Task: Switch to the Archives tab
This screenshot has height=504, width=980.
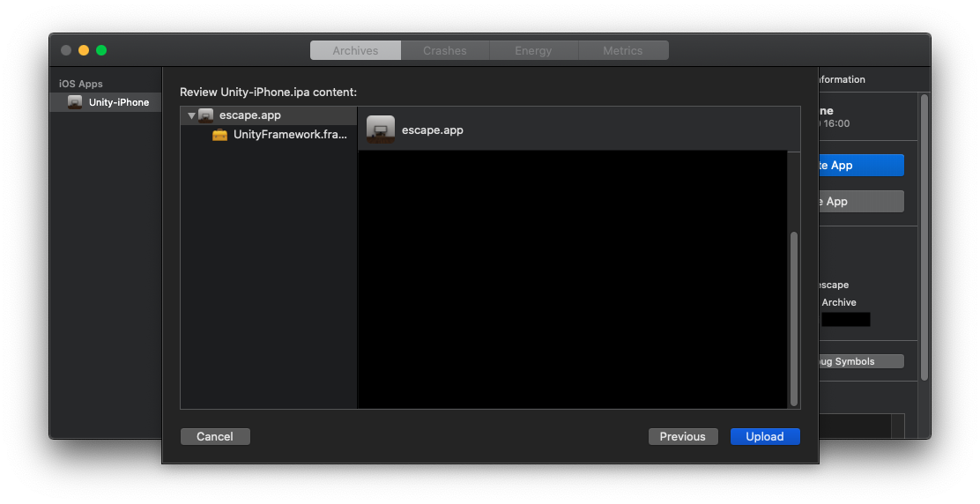Action: [x=355, y=50]
